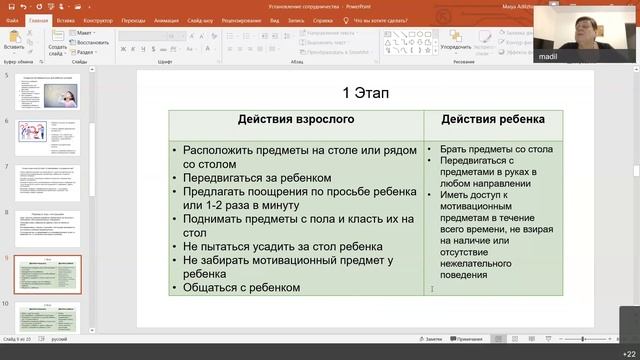Align text right in paragraph group
This screenshot has height=360, width=640.
point(250,49)
